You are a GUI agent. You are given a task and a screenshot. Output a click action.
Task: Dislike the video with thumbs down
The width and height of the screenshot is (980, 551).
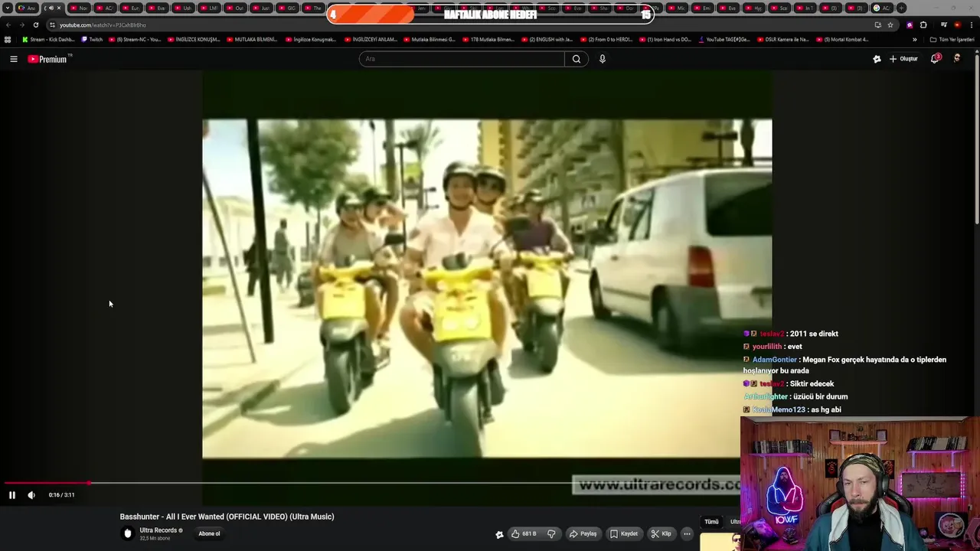pyautogui.click(x=551, y=534)
